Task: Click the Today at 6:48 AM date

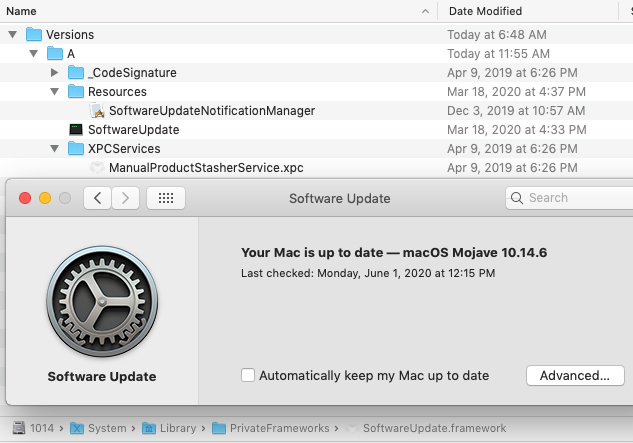Action: tap(497, 34)
